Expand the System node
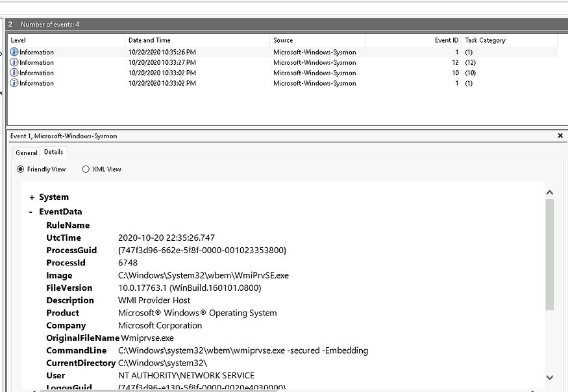 [x=32, y=197]
